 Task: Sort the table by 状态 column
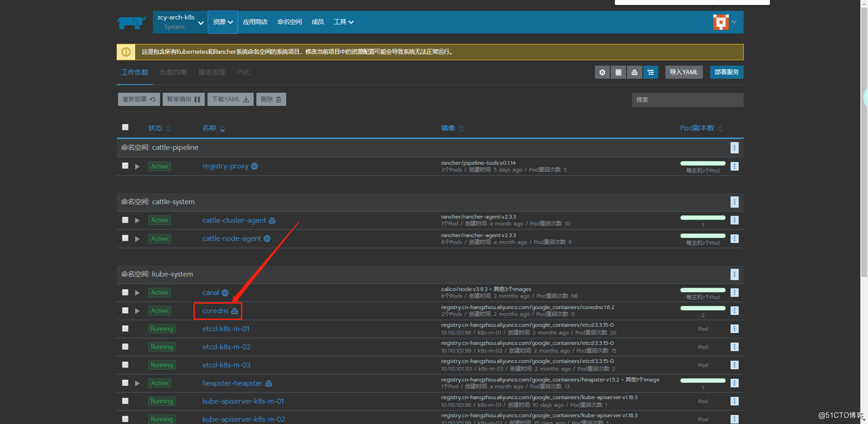[x=159, y=128]
